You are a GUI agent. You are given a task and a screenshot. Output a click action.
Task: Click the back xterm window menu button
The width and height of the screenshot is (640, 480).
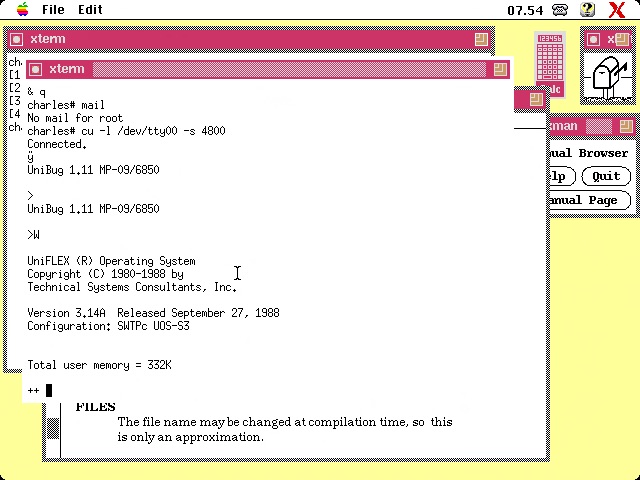click(17, 39)
